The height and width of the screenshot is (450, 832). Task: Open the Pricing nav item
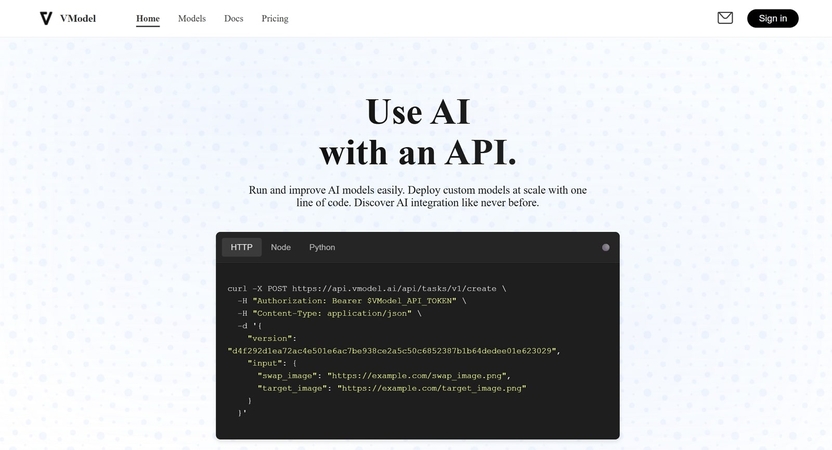(x=275, y=19)
